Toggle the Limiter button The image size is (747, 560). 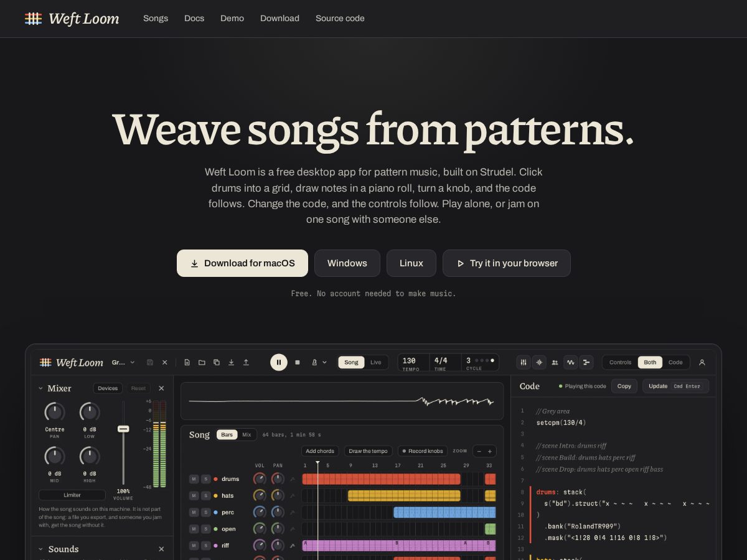click(x=72, y=495)
